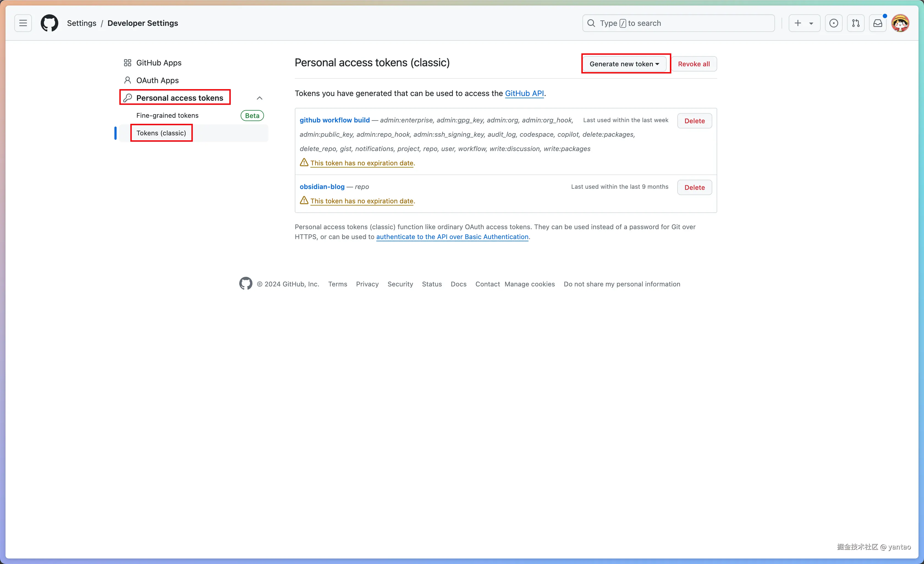Open GitHub Apps in the sidebar
The height and width of the screenshot is (564, 924).
click(x=159, y=63)
